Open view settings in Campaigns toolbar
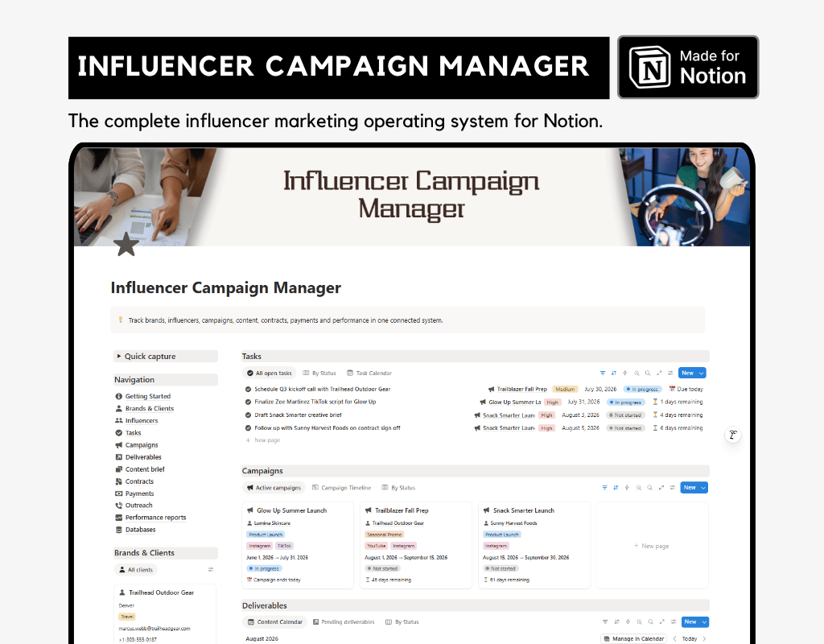 [673, 488]
